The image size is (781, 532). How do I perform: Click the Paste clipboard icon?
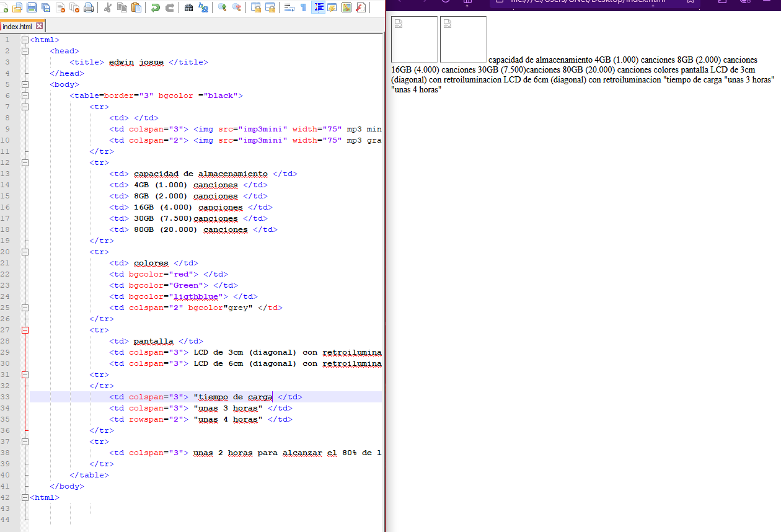coord(136,8)
